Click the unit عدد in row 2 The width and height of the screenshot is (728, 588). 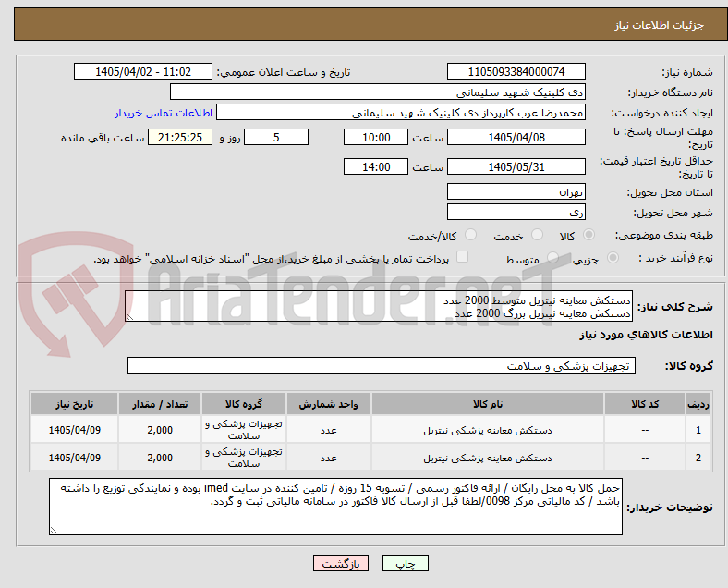(x=329, y=458)
